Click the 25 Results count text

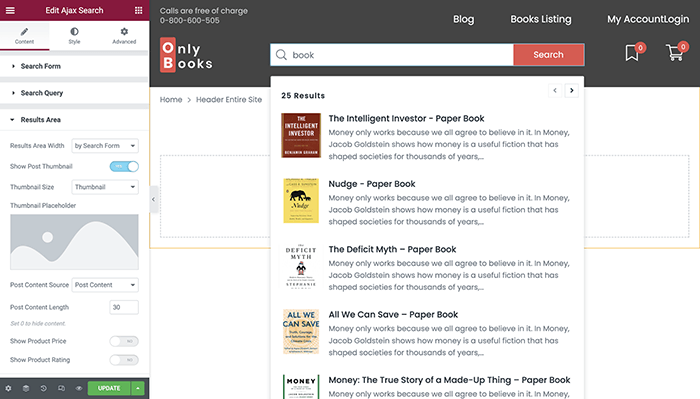303,96
